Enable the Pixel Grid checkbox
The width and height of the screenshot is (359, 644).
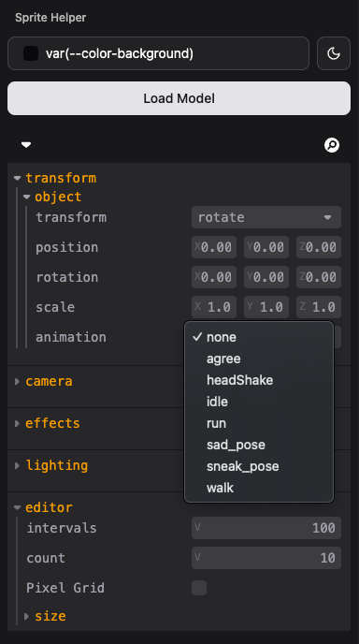199,588
